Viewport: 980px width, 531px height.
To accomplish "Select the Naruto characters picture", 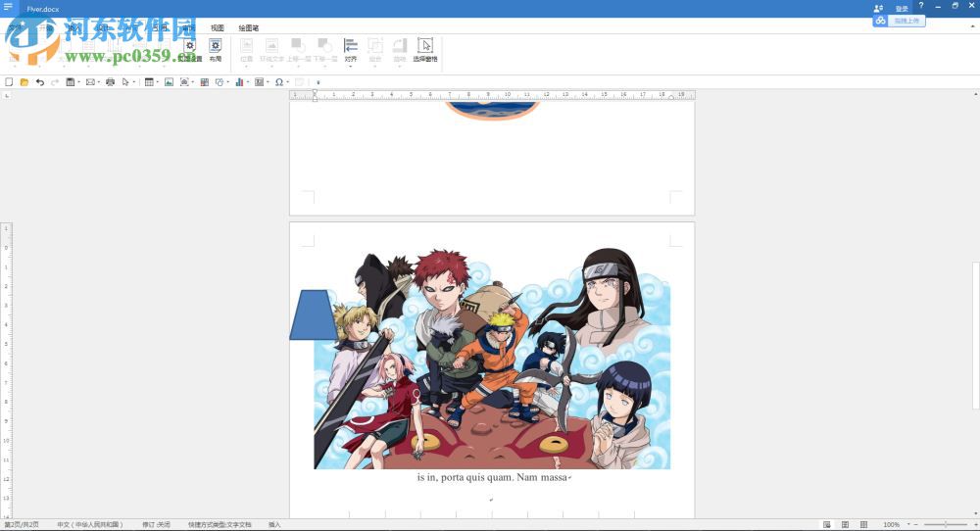I will [x=492, y=358].
